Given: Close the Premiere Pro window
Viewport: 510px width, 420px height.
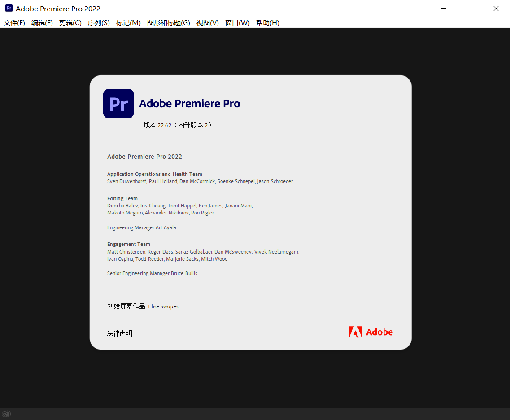Looking at the screenshot, I should [496, 9].
